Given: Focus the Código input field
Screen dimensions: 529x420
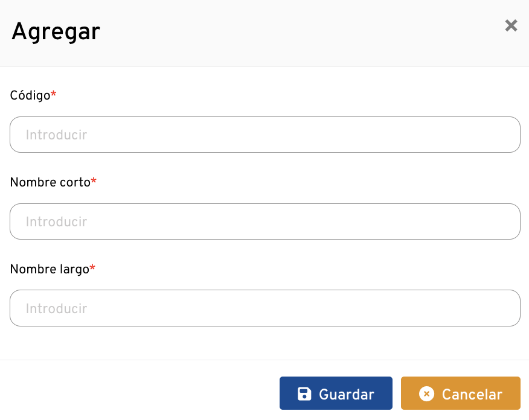Looking at the screenshot, I should pyautogui.click(x=264, y=135).
